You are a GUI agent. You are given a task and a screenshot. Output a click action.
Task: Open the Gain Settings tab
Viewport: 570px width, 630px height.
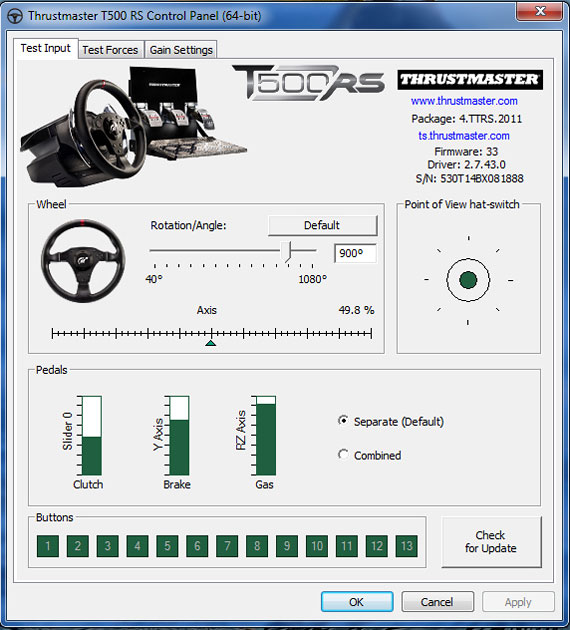181,50
